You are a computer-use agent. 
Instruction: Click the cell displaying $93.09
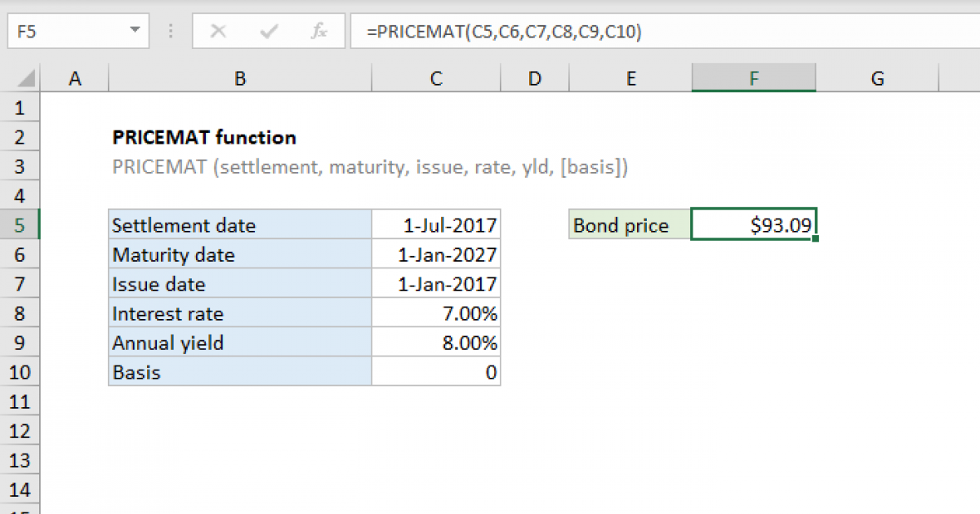(x=753, y=224)
